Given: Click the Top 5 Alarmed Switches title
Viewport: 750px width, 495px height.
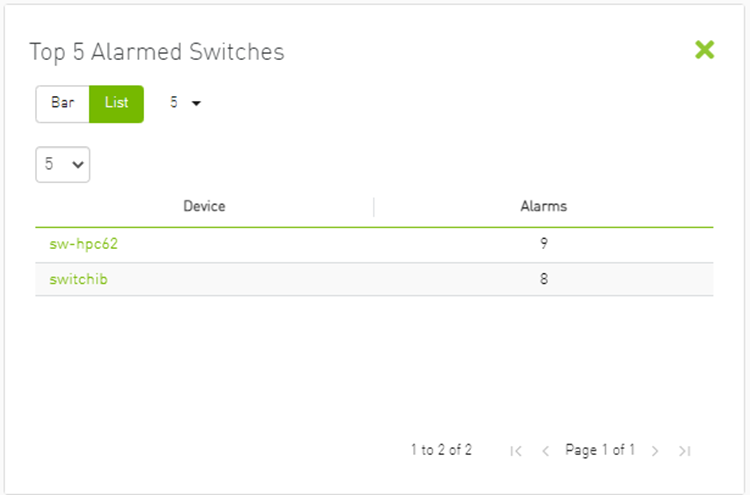Looking at the screenshot, I should 157,52.
